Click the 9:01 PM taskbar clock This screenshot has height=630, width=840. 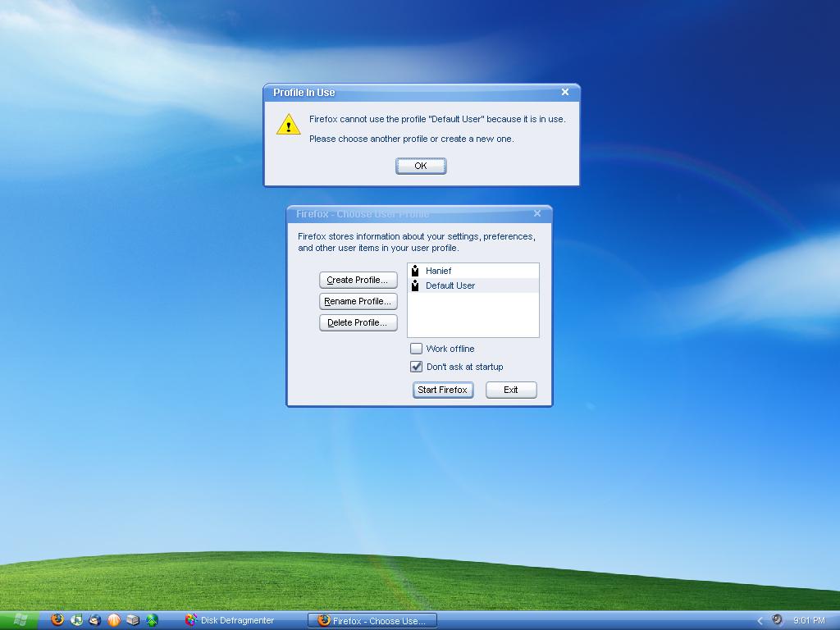click(x=809, y=620)
